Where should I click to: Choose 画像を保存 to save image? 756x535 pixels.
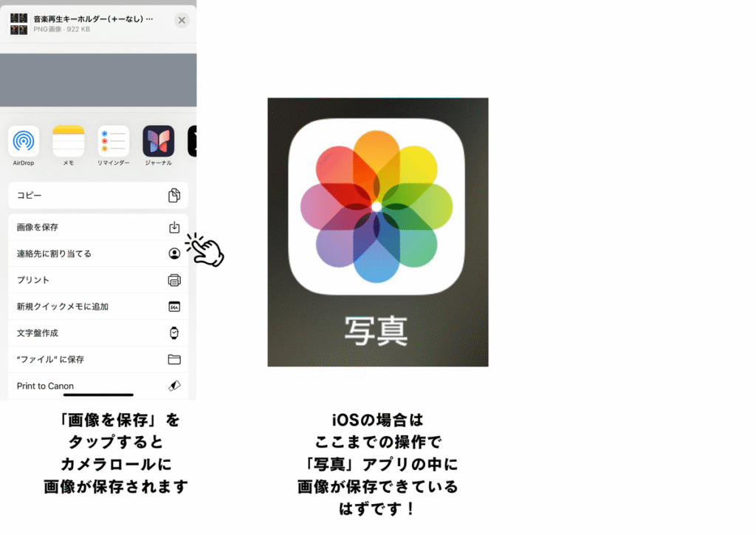coord(98,227)
